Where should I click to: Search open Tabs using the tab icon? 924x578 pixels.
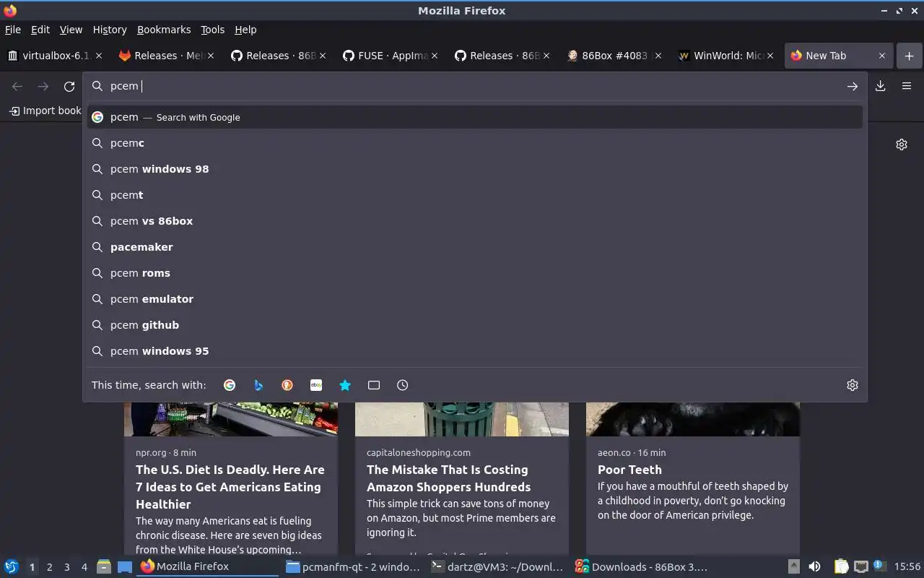374,385
